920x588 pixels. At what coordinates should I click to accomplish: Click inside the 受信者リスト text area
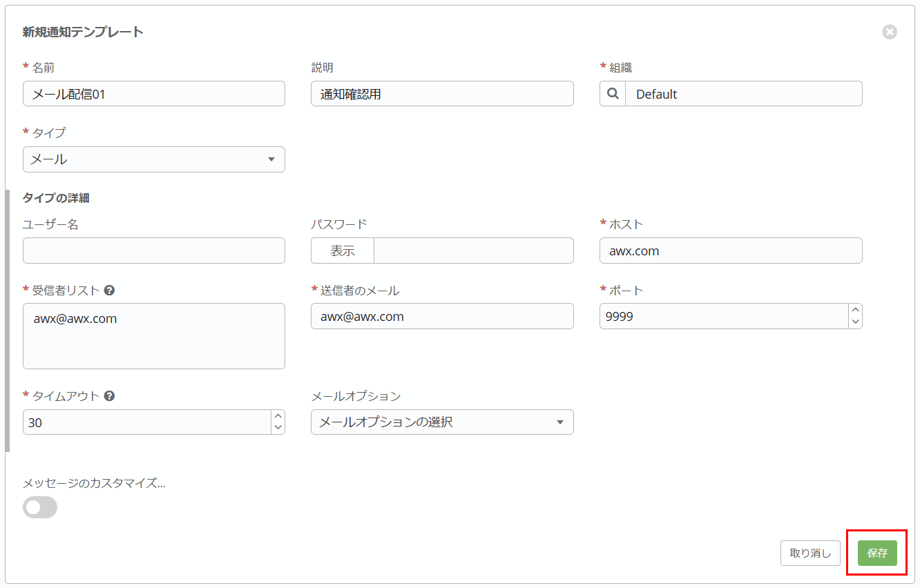[x=153, y=336]
